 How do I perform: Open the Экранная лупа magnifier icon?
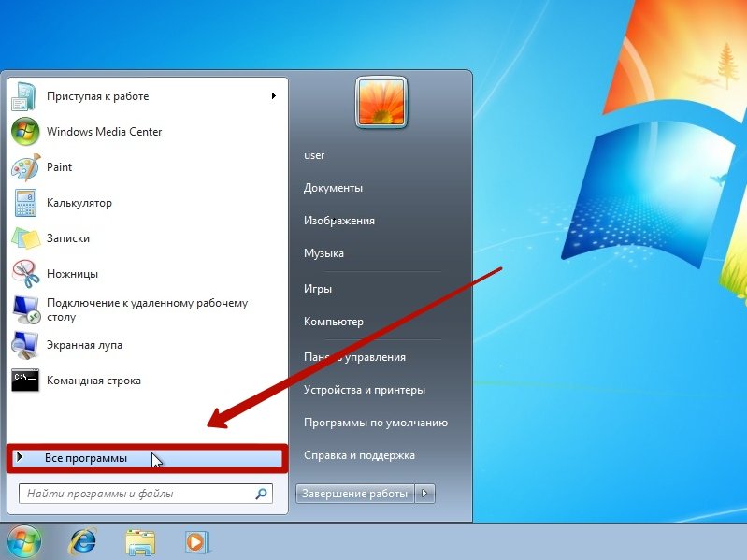[x=24, y=345]
